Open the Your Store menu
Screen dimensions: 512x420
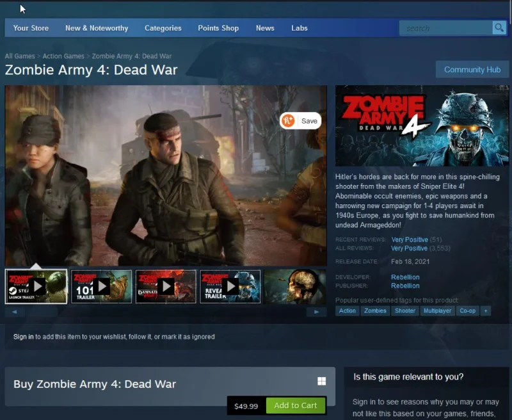pos(31,28)
